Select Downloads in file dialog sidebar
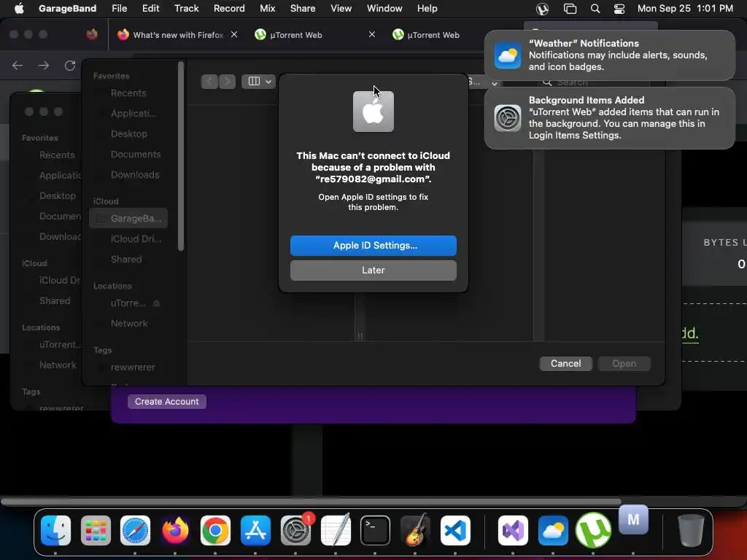Image resolution: width=747 pixels, height=560 pixels. pyautogui.click(x=128, y=175)
